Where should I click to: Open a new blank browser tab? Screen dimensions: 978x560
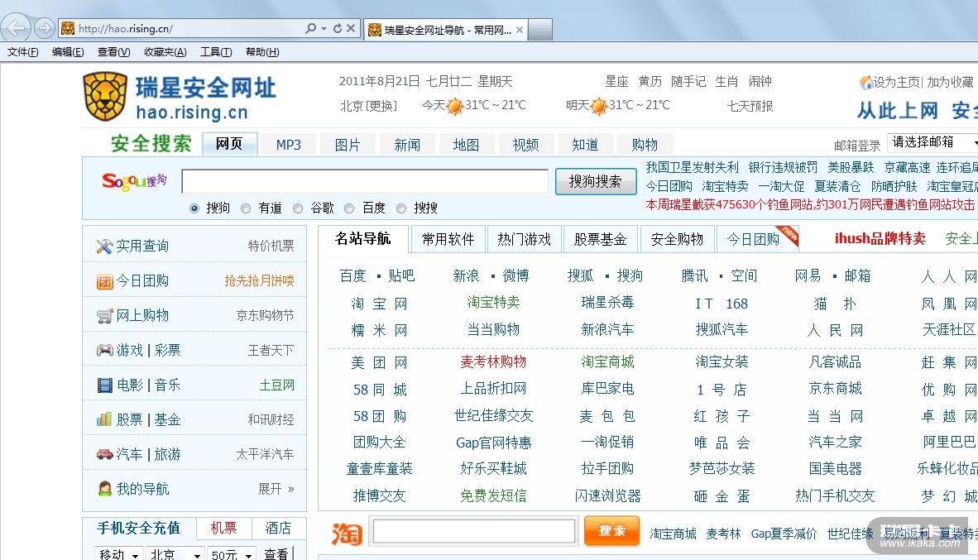point(540,29)
